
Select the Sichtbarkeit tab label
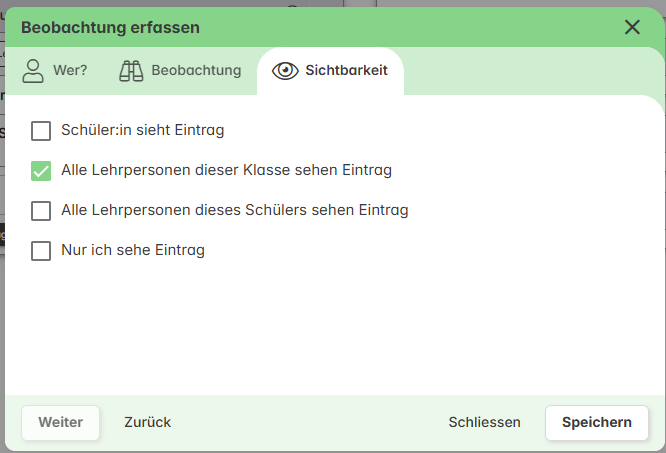[346, 70]
